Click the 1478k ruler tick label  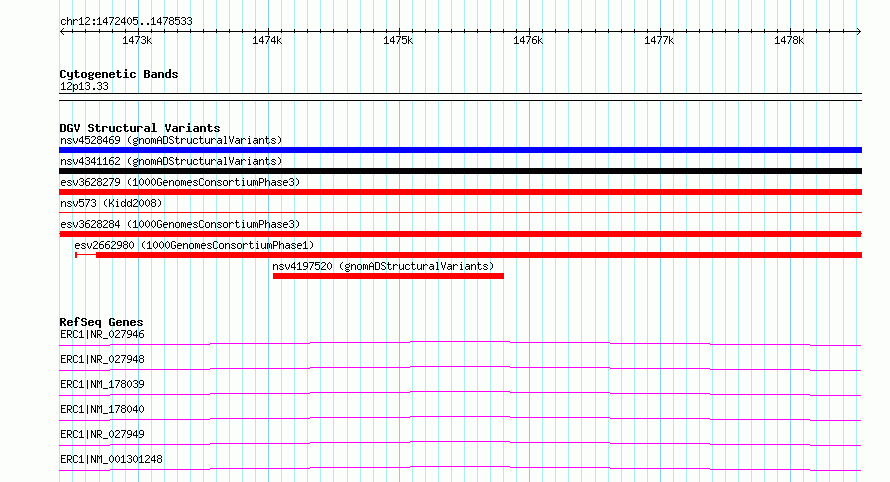[x=789, y=41]
